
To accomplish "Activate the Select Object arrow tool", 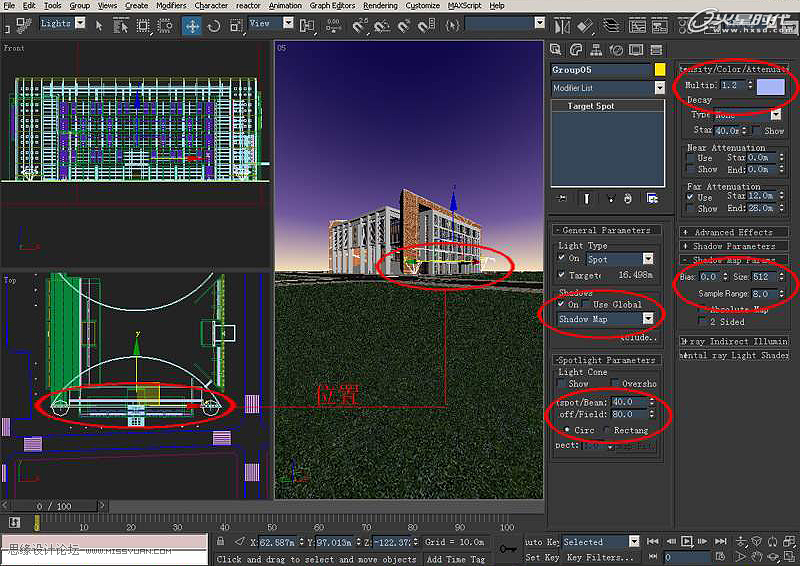I will [x=99, y=24].
